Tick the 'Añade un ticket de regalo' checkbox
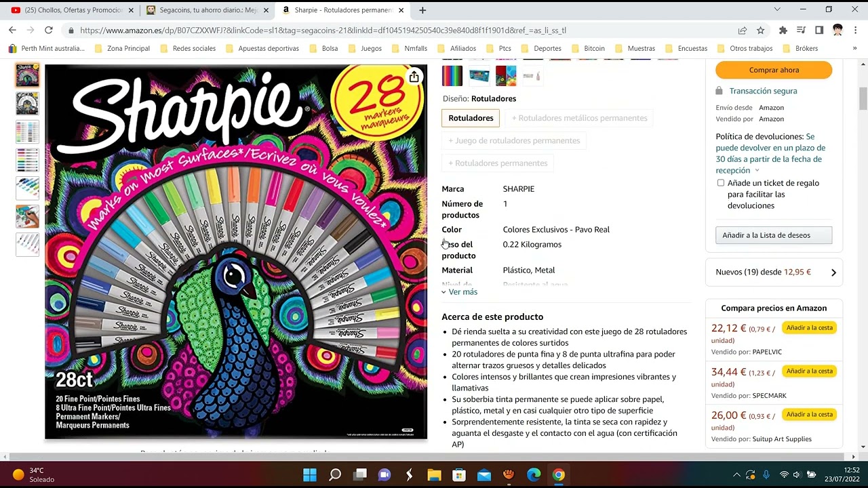 point(720,183)
